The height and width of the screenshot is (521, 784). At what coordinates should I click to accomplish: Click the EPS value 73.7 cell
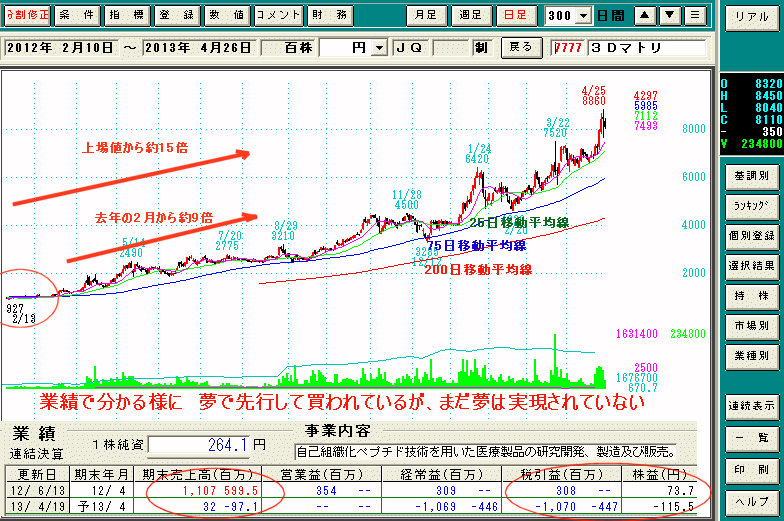click(x=680, y=491)
